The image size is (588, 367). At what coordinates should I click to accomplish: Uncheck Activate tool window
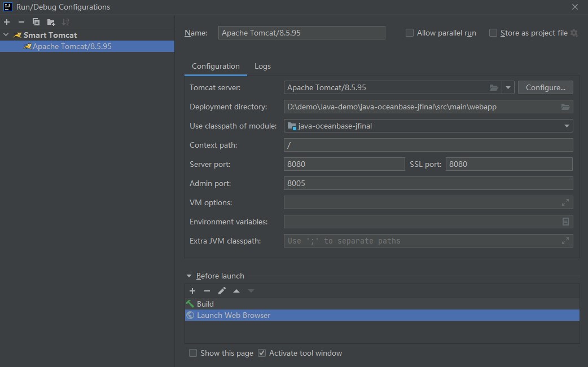point(262,353)
